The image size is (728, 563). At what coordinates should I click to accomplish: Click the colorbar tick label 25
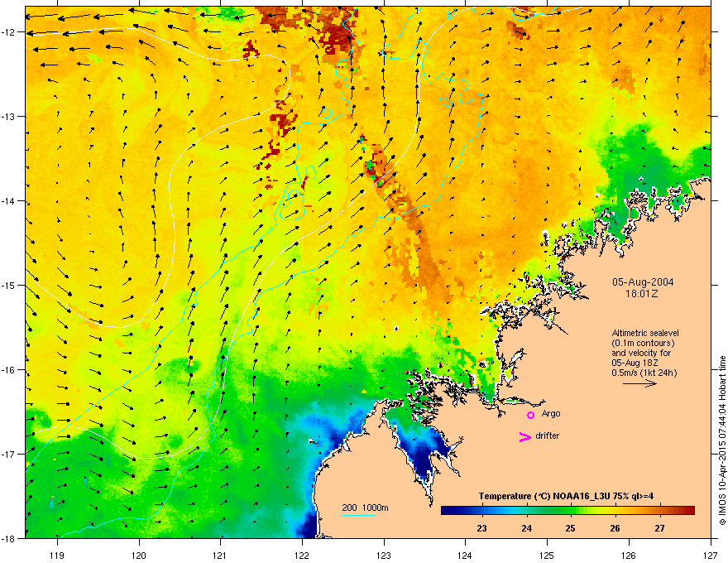[x=571, y=528]
